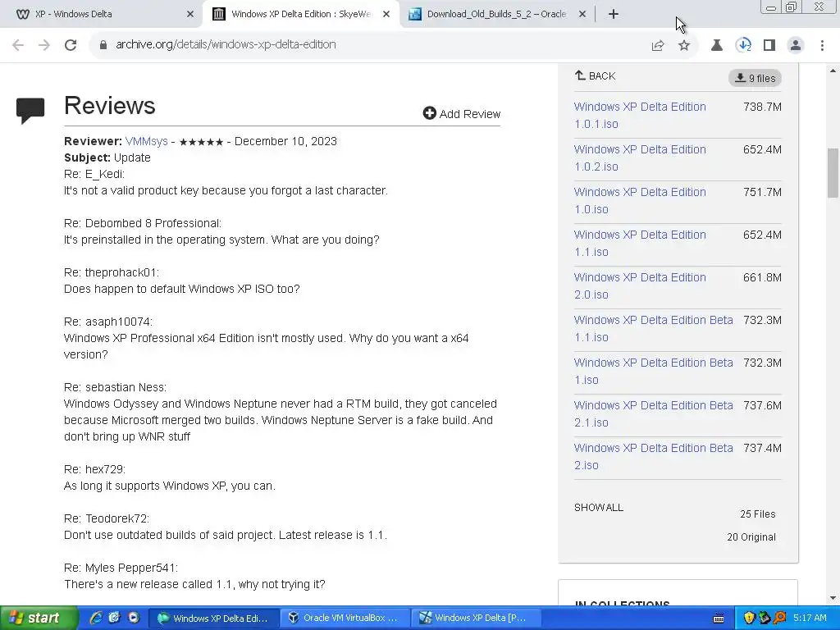Click SHOW ALL files link
Screen dimensions: 840x630
[x=598, y=508]
